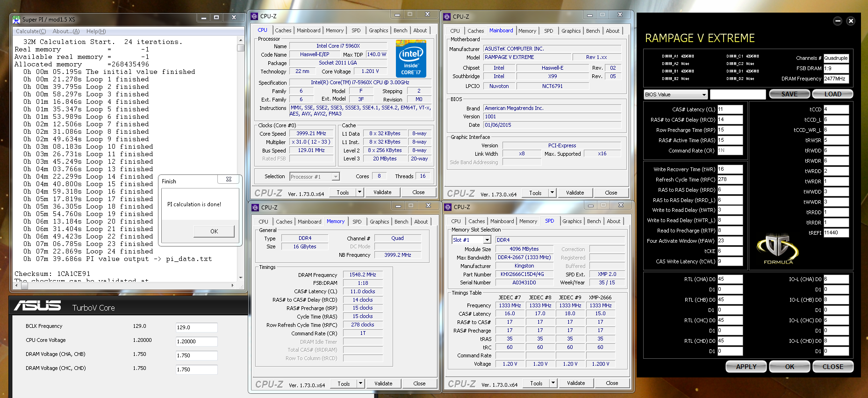Close the Finish dialog with its X icon
The image size is (868, 398).
[229, 179]
